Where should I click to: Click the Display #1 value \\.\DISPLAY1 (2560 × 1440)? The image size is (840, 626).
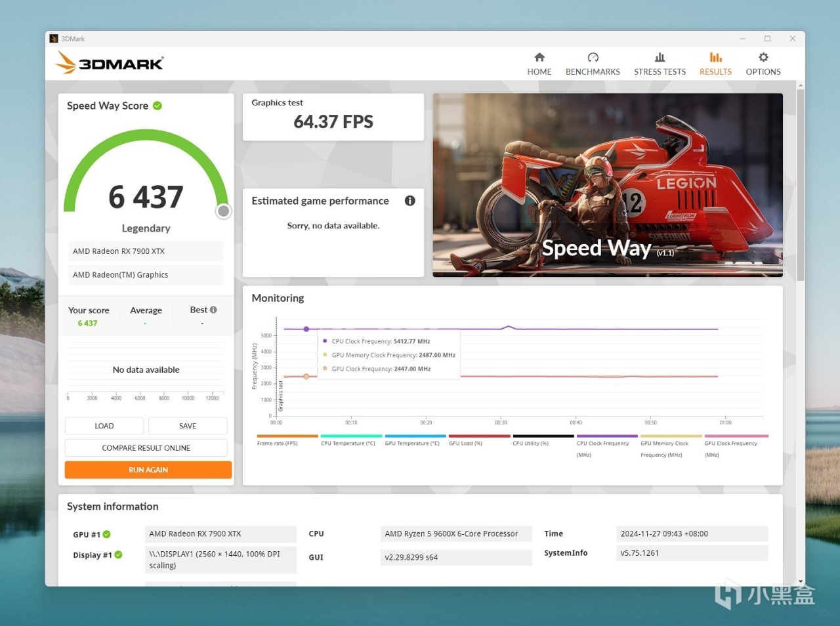click(x=220, y=560)
